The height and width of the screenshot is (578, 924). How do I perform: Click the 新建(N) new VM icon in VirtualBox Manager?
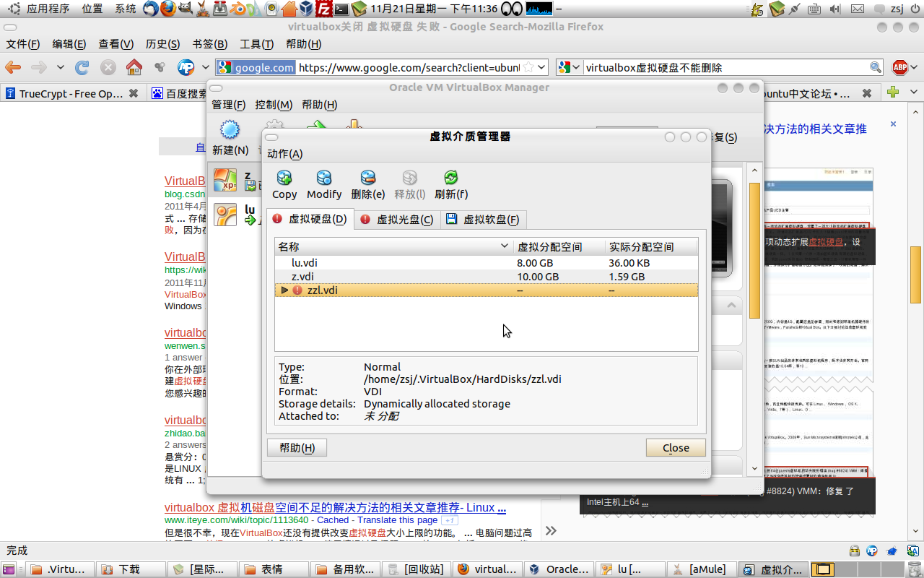point(230,131)
